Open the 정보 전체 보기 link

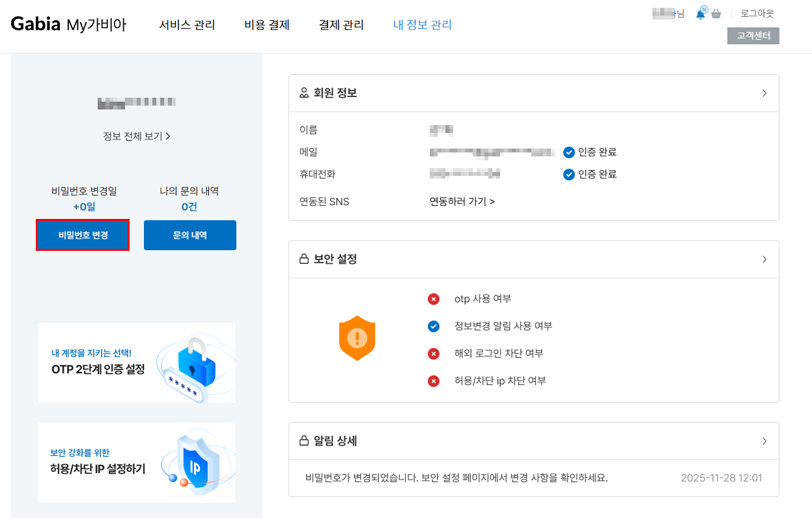pyautogui.click(x=137, y=136)
